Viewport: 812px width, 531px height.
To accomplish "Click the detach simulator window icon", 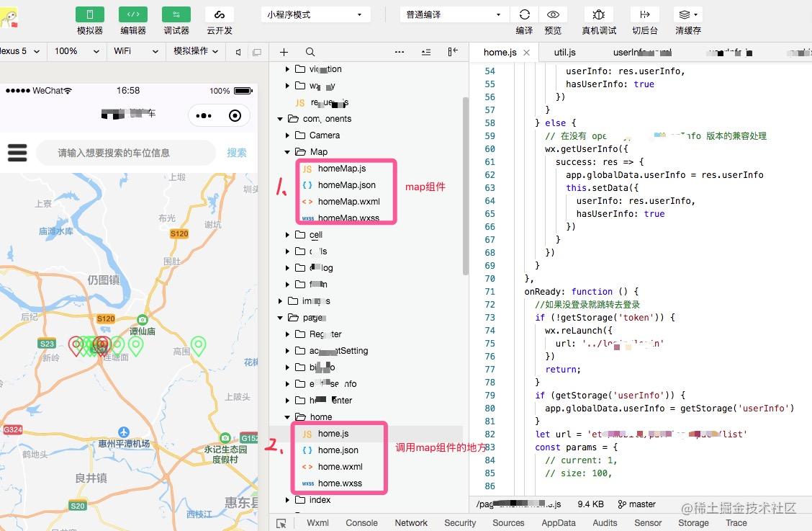I will (257, 52).
